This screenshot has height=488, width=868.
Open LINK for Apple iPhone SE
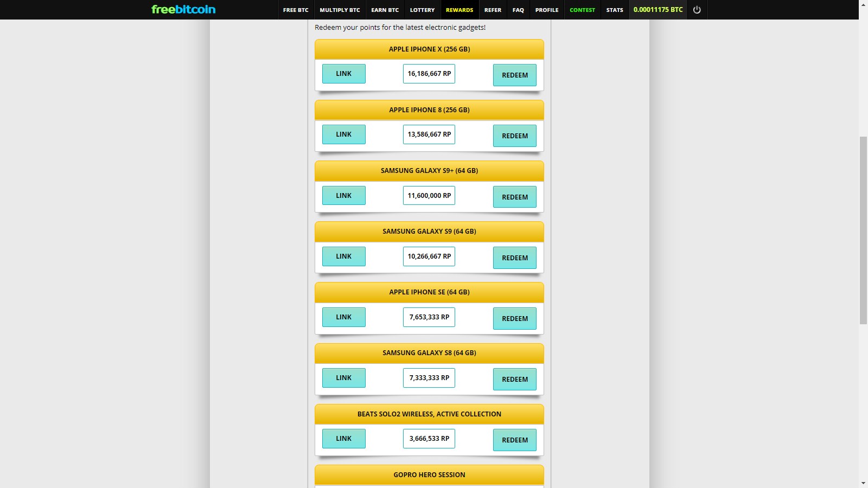click(344, 317)
